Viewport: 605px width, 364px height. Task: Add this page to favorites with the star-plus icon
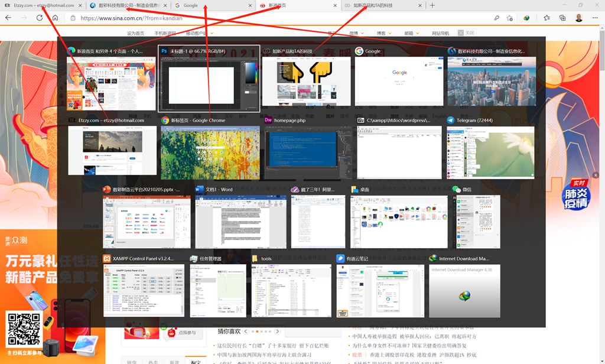[510, 18]
